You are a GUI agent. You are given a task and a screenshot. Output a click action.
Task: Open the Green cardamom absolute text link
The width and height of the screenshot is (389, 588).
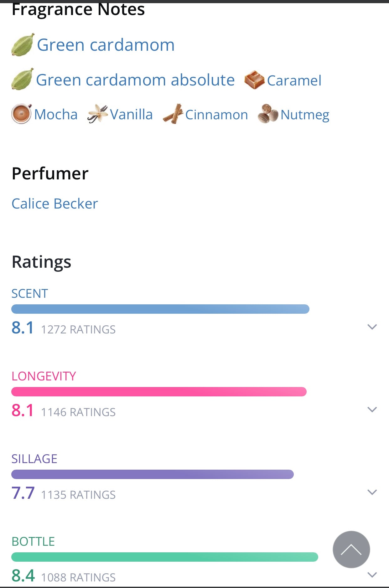135,80
